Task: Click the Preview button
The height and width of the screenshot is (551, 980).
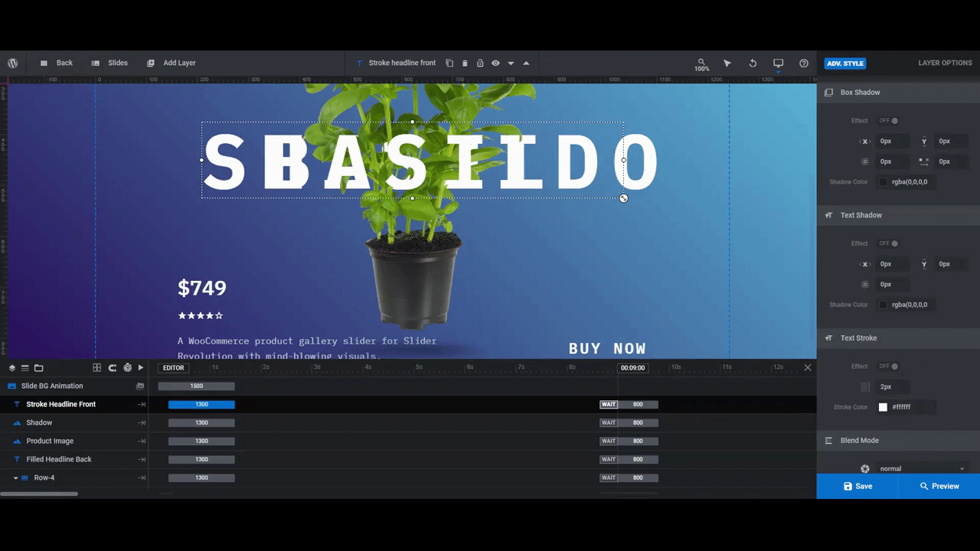Action: pos(939,486)
